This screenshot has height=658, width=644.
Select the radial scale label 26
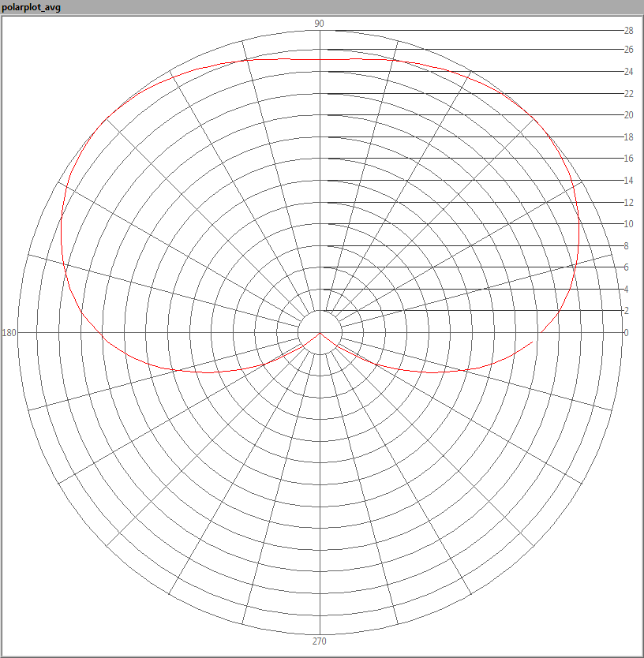click(x=629, y=50)
